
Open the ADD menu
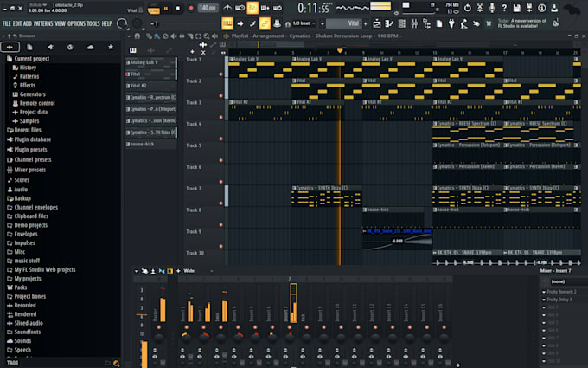click(28, 23)
